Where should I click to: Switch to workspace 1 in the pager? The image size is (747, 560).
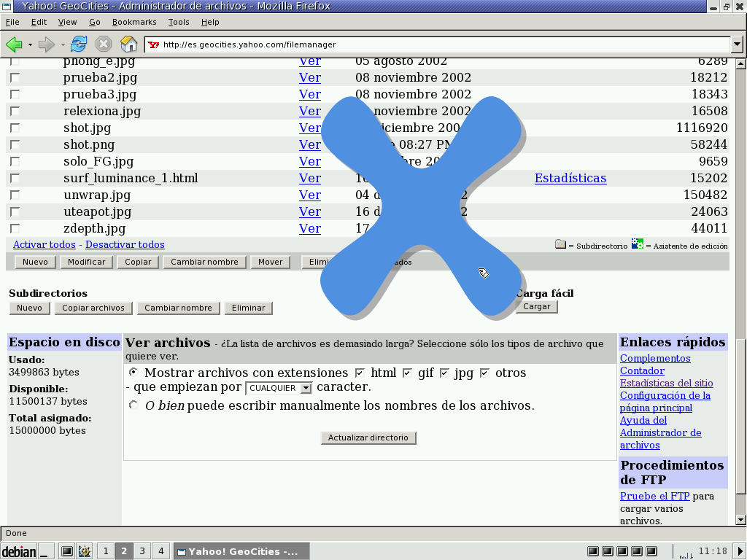105,551
